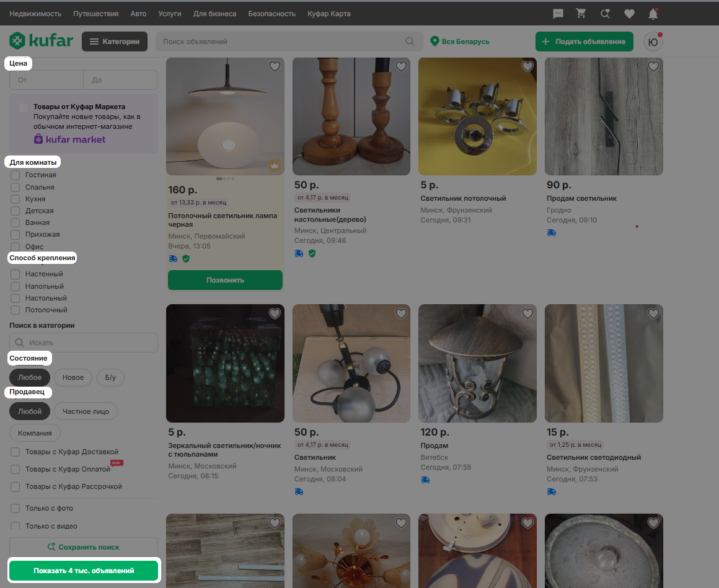
Task: Open Путешествия in top menu
Action: coord(96,14)
